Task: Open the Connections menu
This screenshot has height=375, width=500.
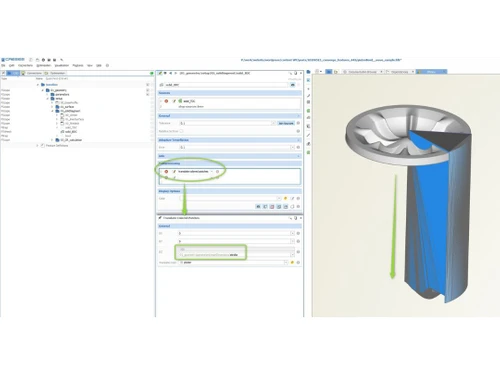Action: pyautogui.click(x=25, y=65)
